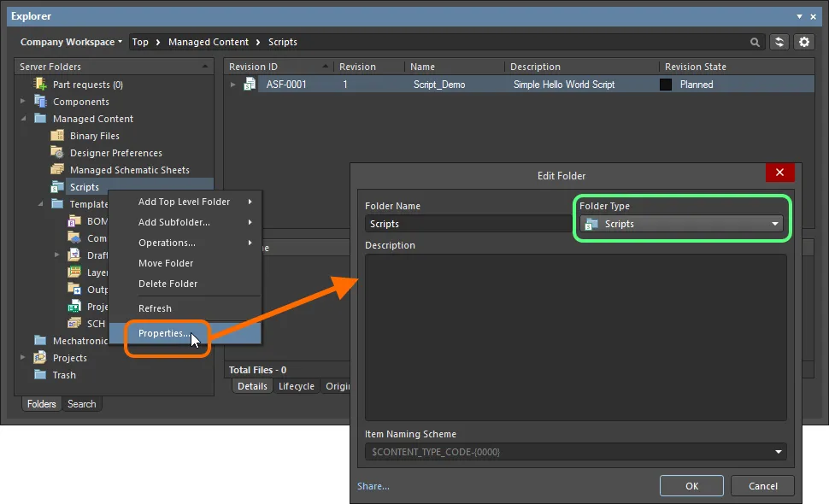829x504 pixels.
Task: Click the Managed Content breadcrumb
Action: coord(209,42)
